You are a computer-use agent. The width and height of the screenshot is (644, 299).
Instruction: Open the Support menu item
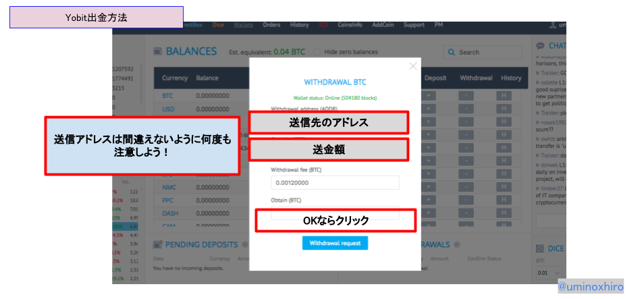coord(414,25)
